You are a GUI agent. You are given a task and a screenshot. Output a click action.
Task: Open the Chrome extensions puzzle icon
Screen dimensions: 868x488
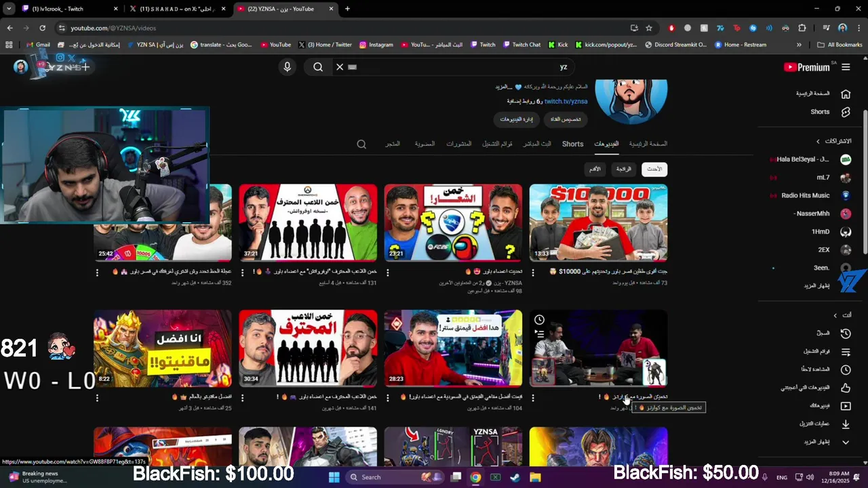[x=802, y=28]
